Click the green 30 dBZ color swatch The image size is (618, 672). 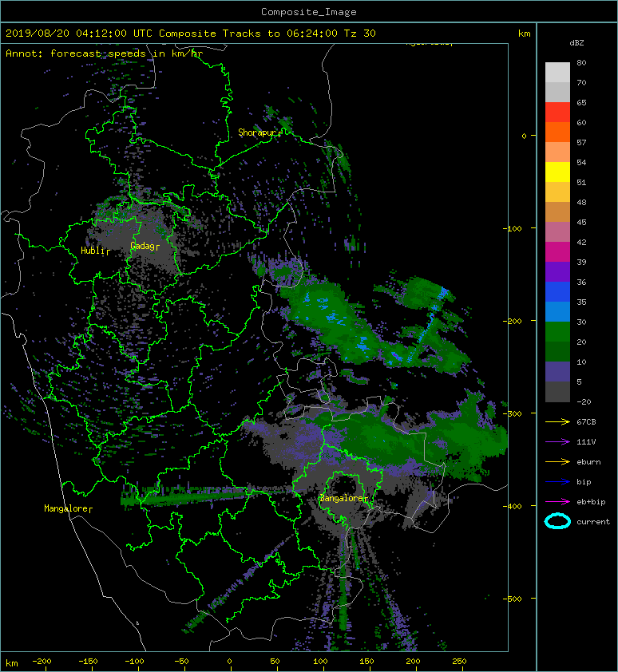coord(557,332)
